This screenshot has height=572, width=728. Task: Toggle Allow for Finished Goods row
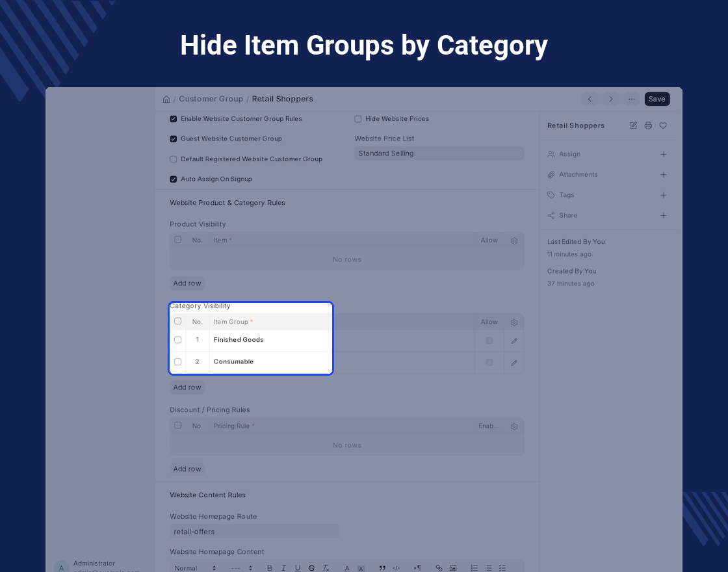[x=489, y=341]
